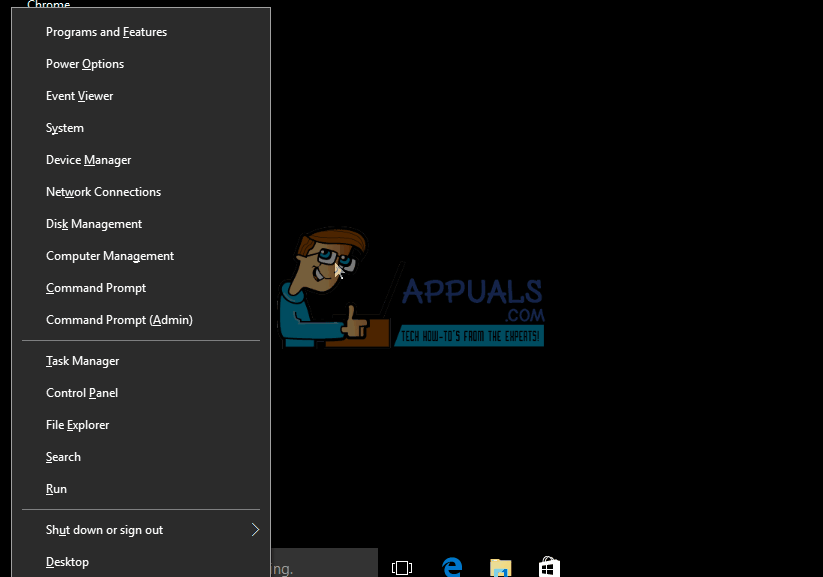The width and height of the screenshot is (823, 577).
Task: Show the Desktop via menu entry
Action: [67, 562]
